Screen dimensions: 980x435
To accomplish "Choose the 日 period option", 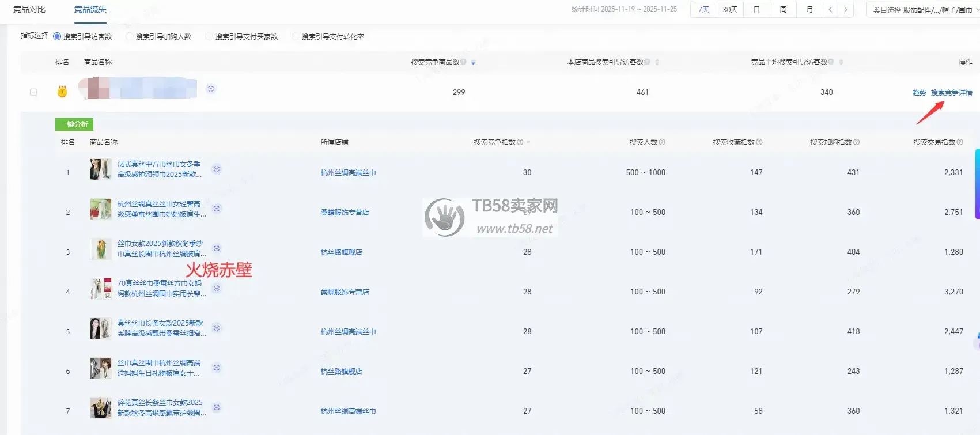I will (756, 9).
